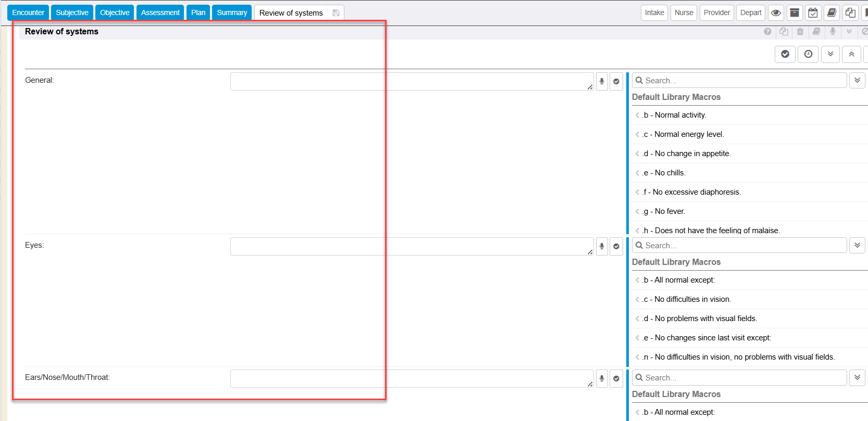Click the book icon in top toolbar
Viewport: 868px width, 421px height.
click(832, 13)
